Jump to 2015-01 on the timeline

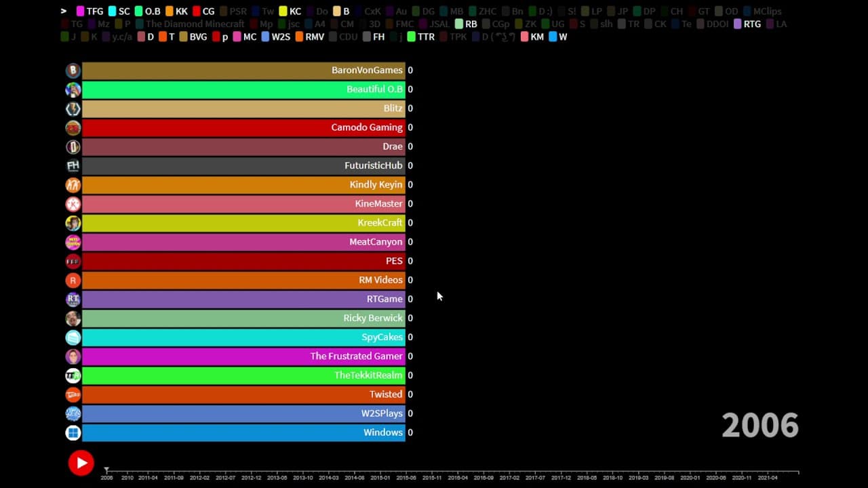380,477
